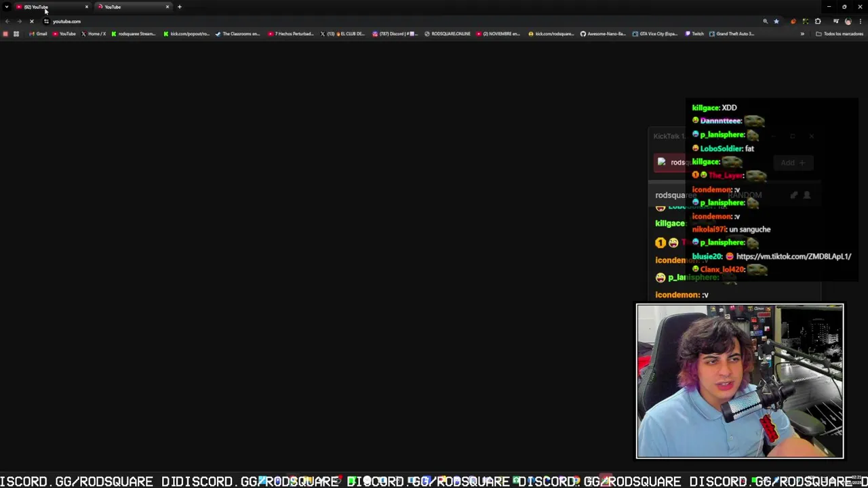Open the media control icon
The image size is (868, 488).
click(835, 21)
